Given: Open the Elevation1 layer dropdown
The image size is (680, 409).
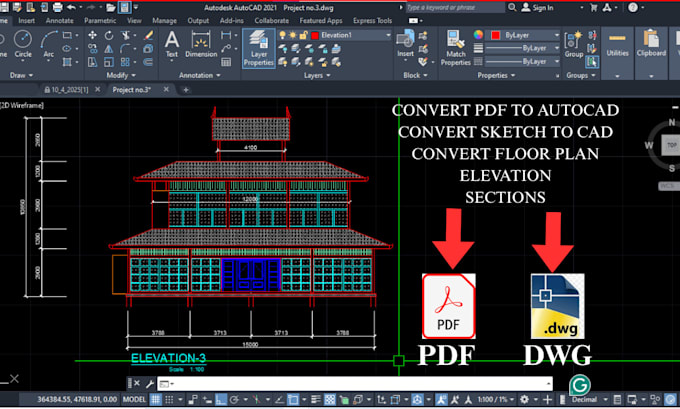Looking at the screenshot, I should pyautogui.click(x=388, y=35).
